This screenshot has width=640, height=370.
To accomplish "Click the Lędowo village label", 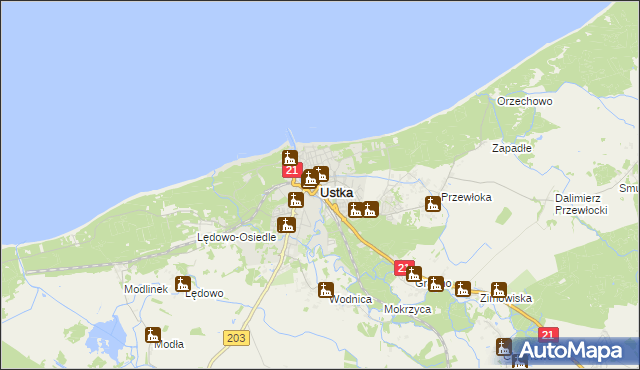I will [204, 293].
